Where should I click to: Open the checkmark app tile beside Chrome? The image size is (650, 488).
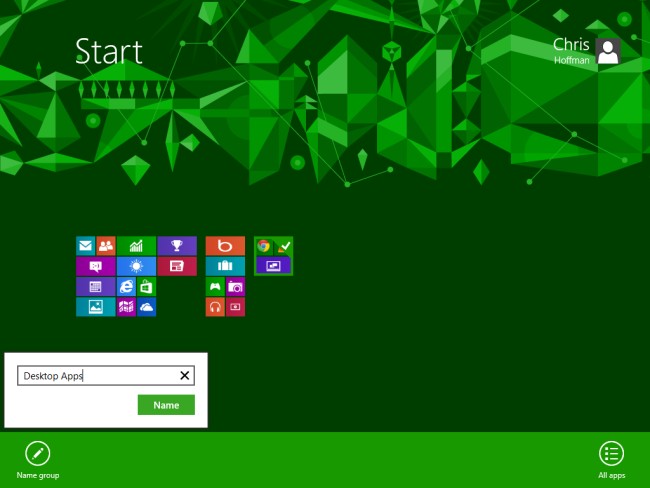(x=284, y=246)
